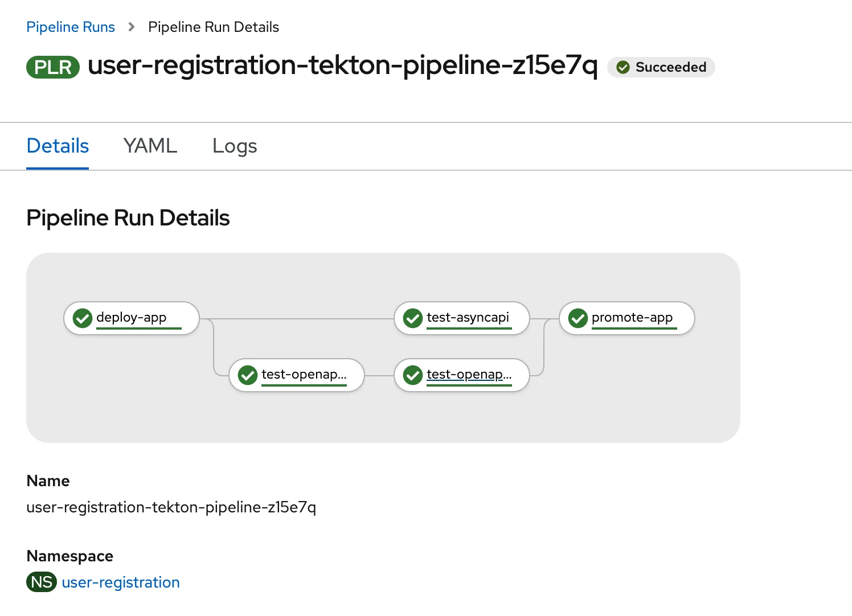Select the deploy-app task name
This screenshot has width=852, height=616.
132,317
